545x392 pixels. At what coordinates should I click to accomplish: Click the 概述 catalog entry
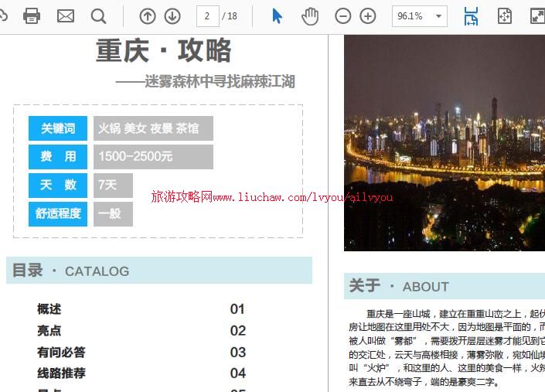click(x=49, y=309)
